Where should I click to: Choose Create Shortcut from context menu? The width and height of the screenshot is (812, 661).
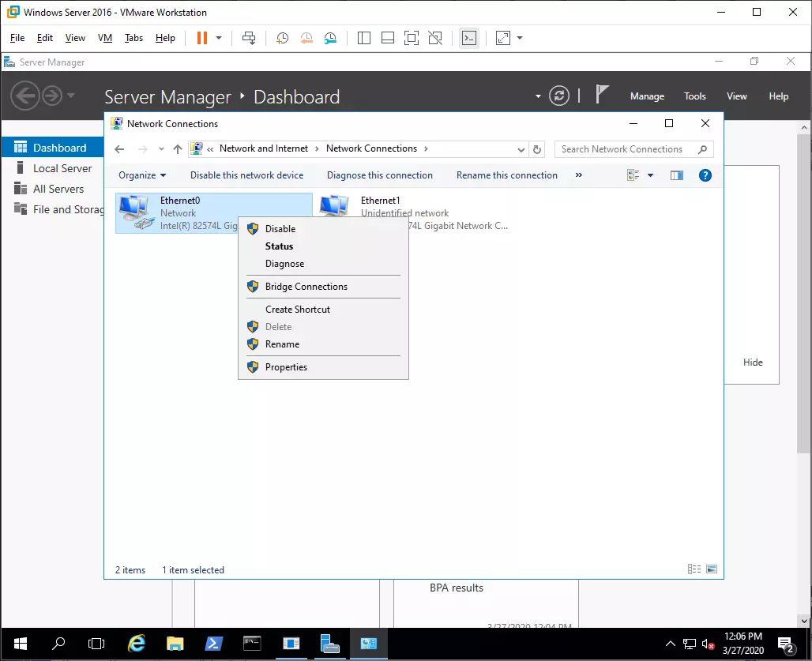[323, 310]
